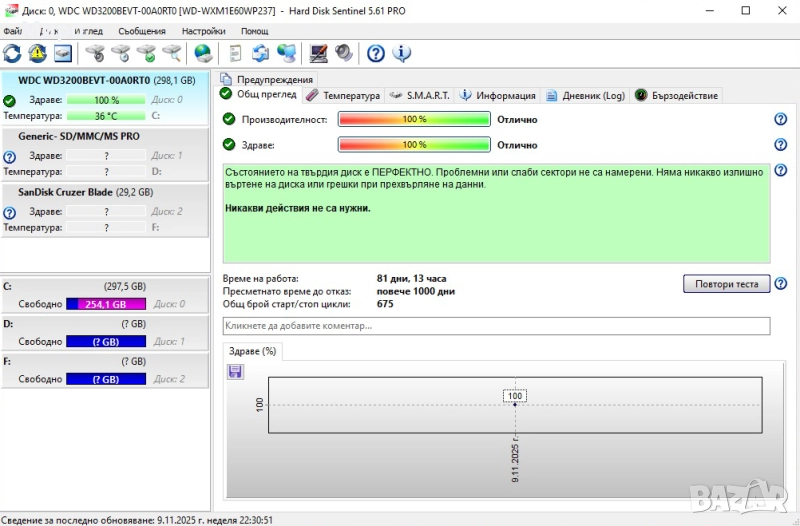
Task: Open the globe disk toolbar icon
Action: (x=203, y=53)
